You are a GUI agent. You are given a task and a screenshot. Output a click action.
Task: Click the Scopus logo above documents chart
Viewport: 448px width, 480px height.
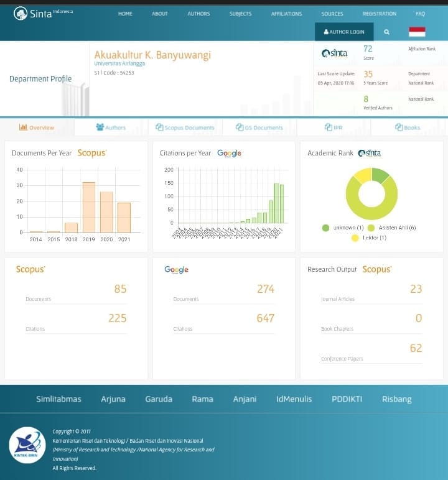click(92, 153)
